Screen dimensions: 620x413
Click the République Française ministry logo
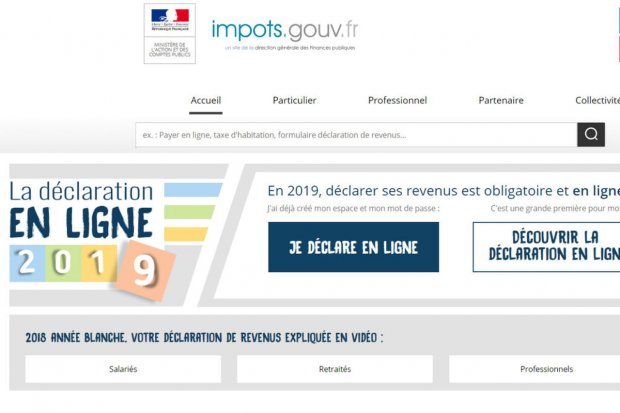[x=170, y=34]
